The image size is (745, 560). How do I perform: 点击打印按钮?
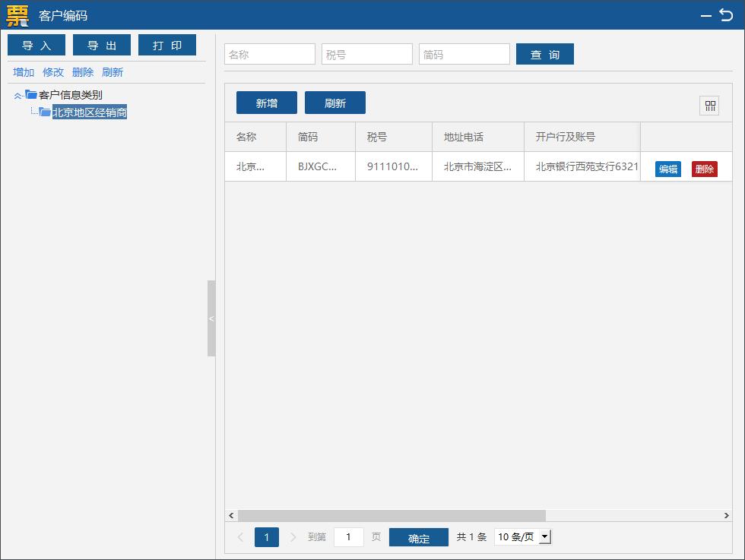coord(167,45)
